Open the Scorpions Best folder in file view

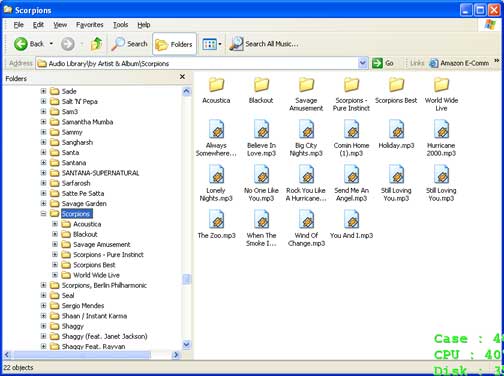[x=396, y=90]
